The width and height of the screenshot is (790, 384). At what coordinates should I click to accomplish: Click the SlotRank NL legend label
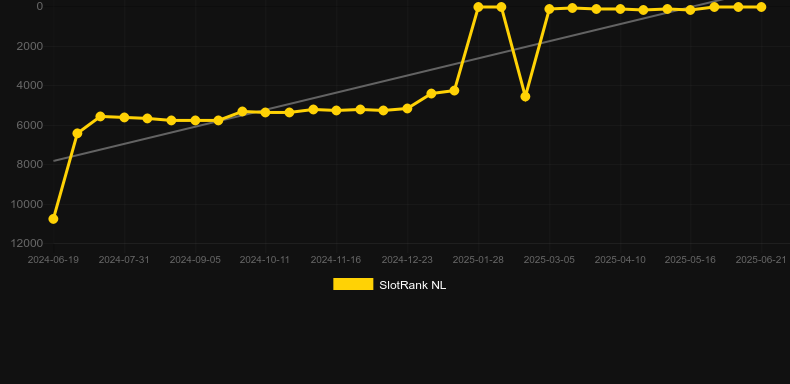click(x=413, y=285)
